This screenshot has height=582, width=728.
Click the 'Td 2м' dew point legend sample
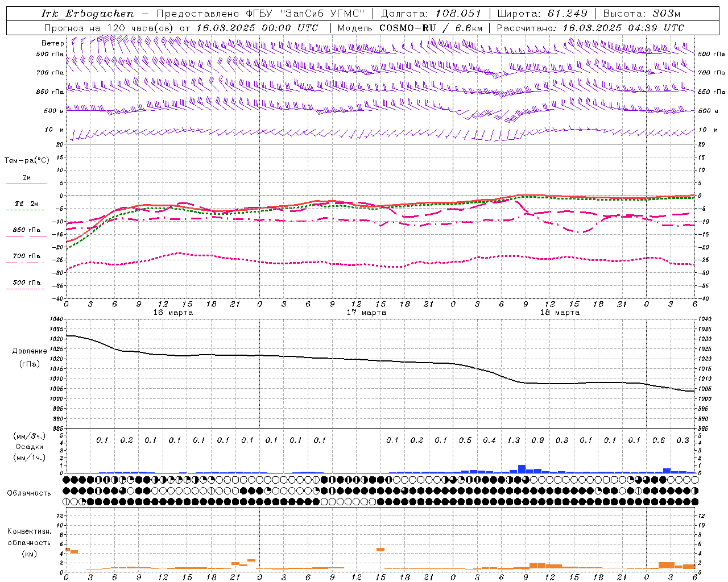click(x=26, y=210)
